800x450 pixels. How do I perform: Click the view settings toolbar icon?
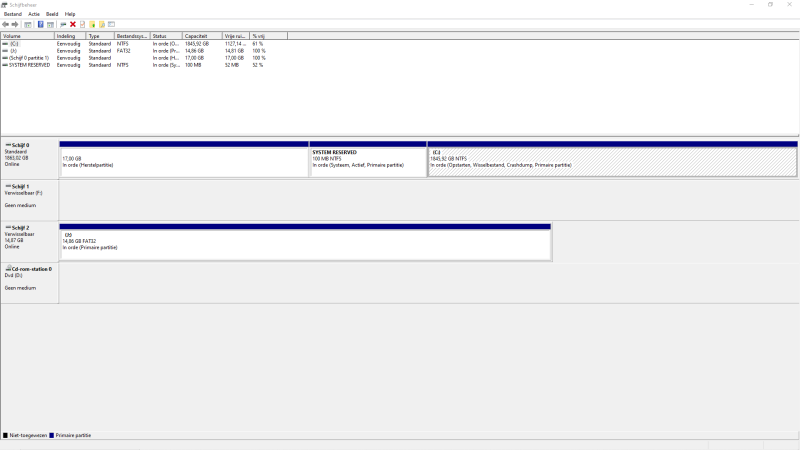pyautogui.click(x=112, y=24)
